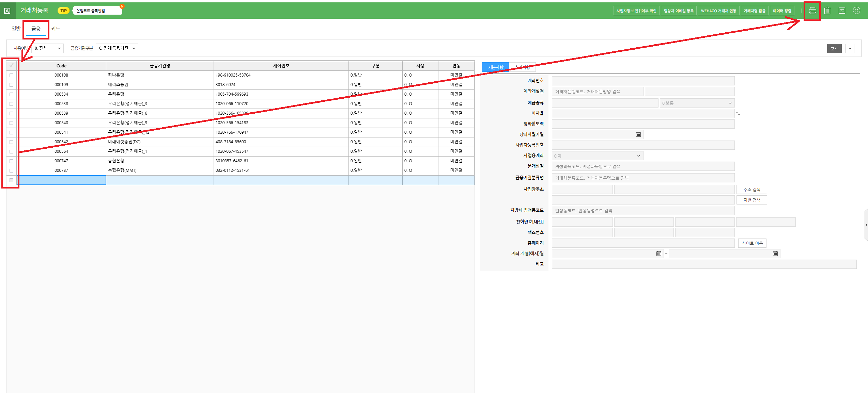Click the TIP badge icon
868x393 pixels.
63,11
